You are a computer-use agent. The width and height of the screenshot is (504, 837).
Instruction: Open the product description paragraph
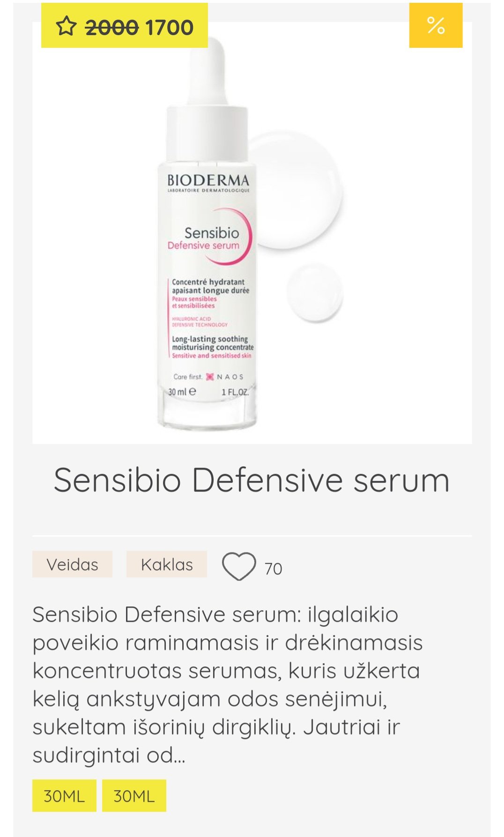point(228,685)
